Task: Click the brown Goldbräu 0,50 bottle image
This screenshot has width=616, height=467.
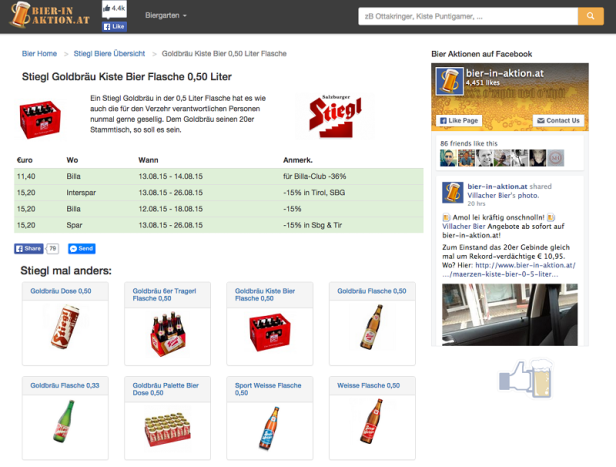Action: click(372, 327)
